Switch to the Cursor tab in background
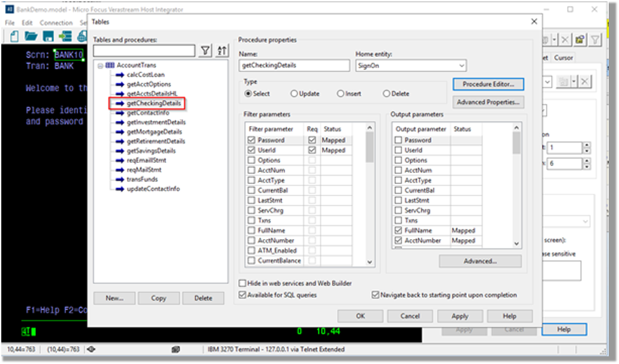Image resolution: width=619 pixels, height=364 pixels. [x=563, y=58]
